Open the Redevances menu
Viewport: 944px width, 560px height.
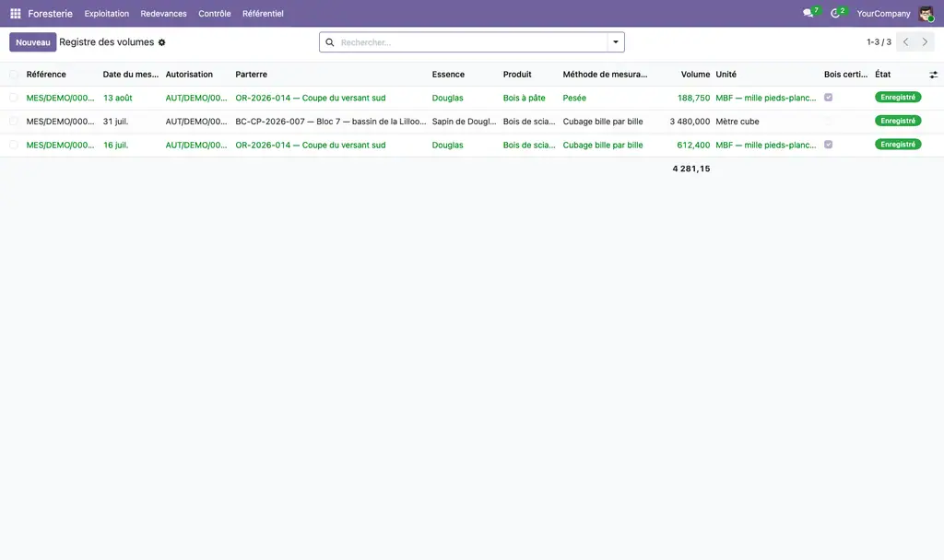pos(164,13)
